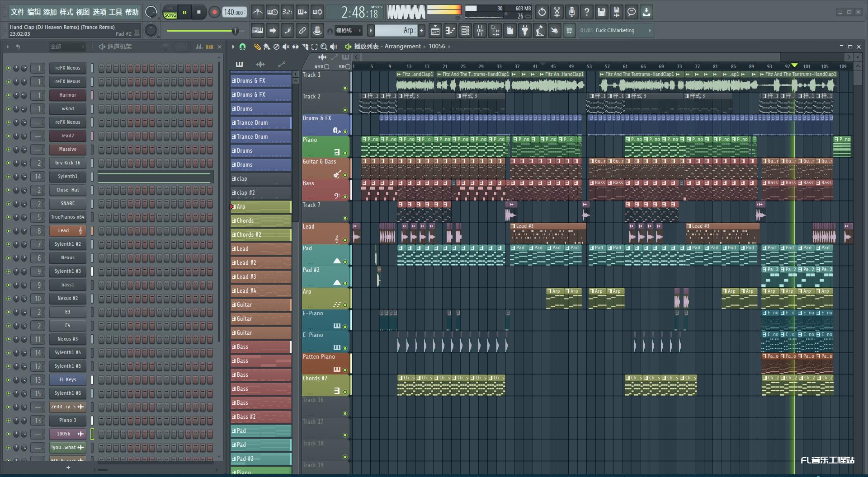Image resolution: width=868 pixels, height=477 pixels.
Task: Select the pencil draw tool in playlist toolbar
Action: tap(257, 47)
